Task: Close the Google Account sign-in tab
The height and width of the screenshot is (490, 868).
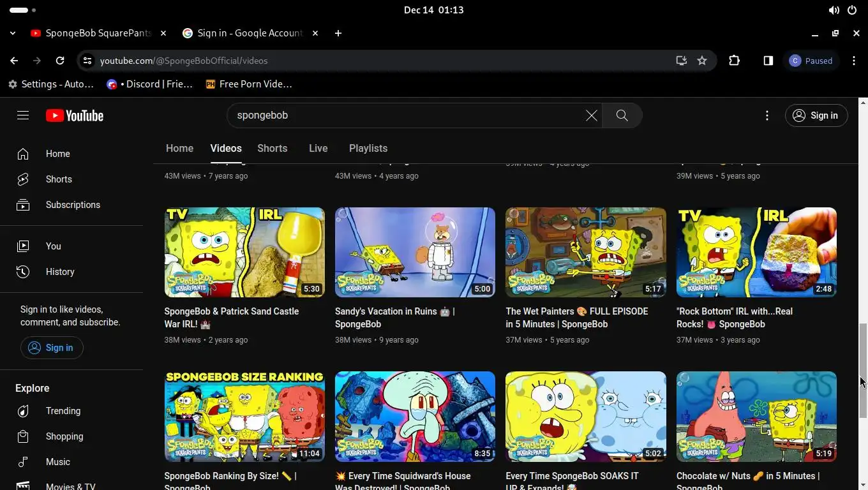Action: tap(315, 33)
